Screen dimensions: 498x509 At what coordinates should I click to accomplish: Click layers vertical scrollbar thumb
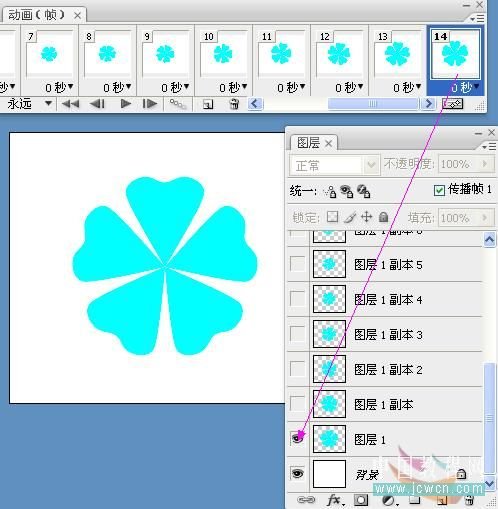point(489,418)
